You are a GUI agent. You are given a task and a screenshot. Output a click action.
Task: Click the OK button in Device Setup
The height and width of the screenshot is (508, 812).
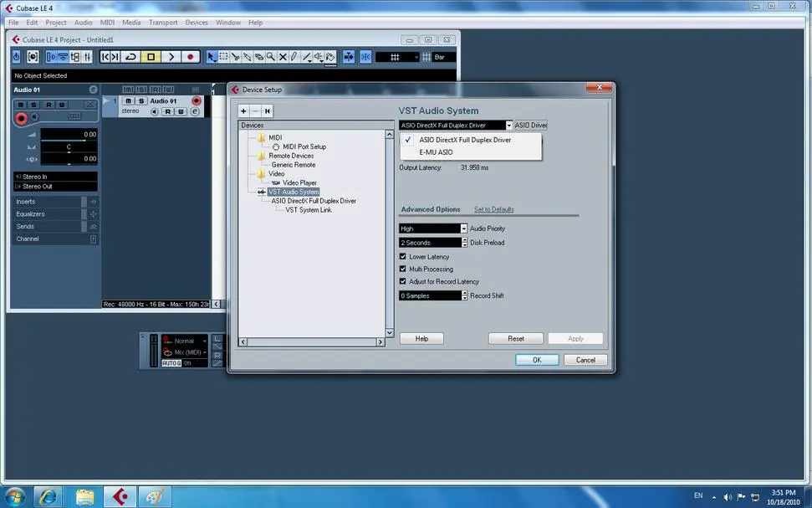click(536, 360)
